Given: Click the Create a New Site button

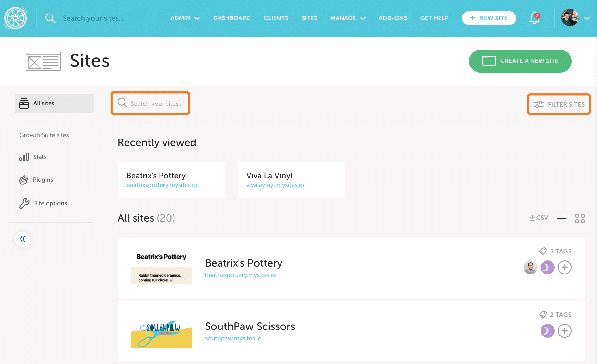Looking at the screenshot, I should pos(520,61).
